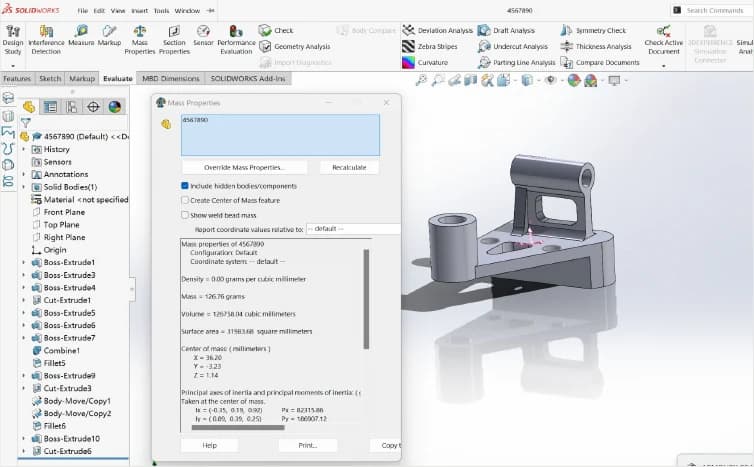Click Check Active Document
This screenshot has width=754, height=467.
(x=664, y=40)
